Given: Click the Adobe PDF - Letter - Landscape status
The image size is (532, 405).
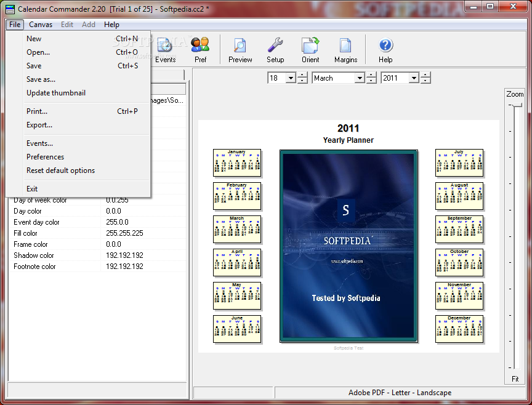Looking at the screenshot, I should click(x=400, y=393).
